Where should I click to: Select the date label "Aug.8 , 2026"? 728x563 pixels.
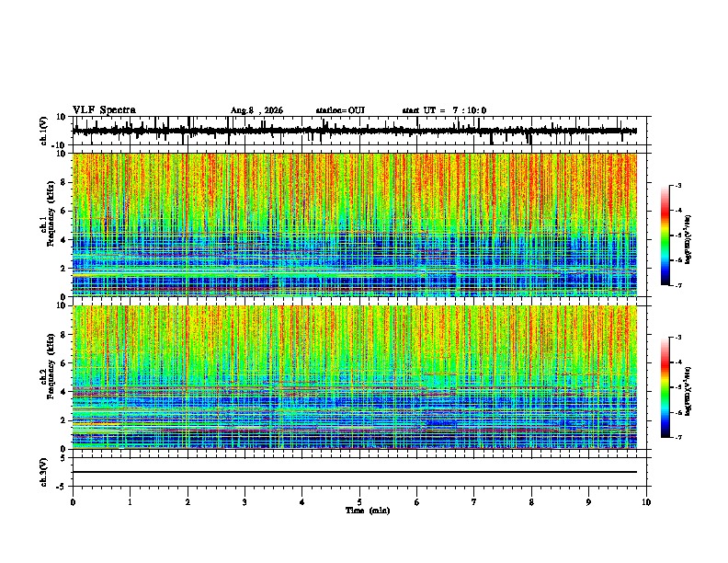[x=256, y=110]
